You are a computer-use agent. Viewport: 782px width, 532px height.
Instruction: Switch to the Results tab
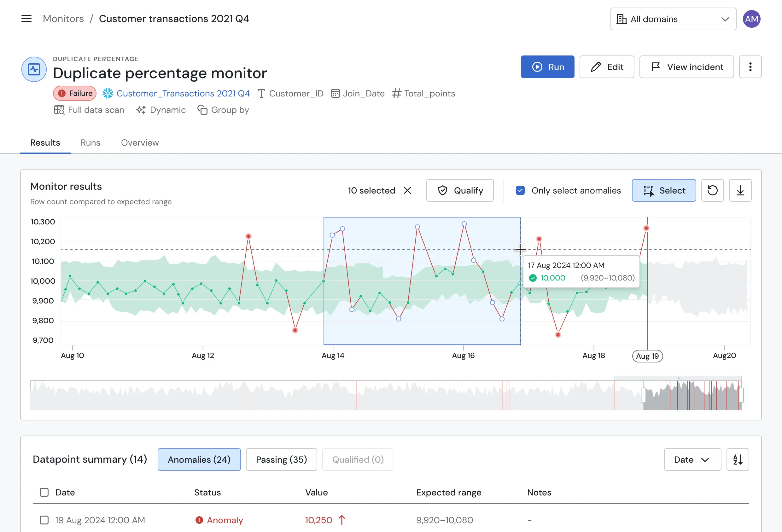point(45,142)
